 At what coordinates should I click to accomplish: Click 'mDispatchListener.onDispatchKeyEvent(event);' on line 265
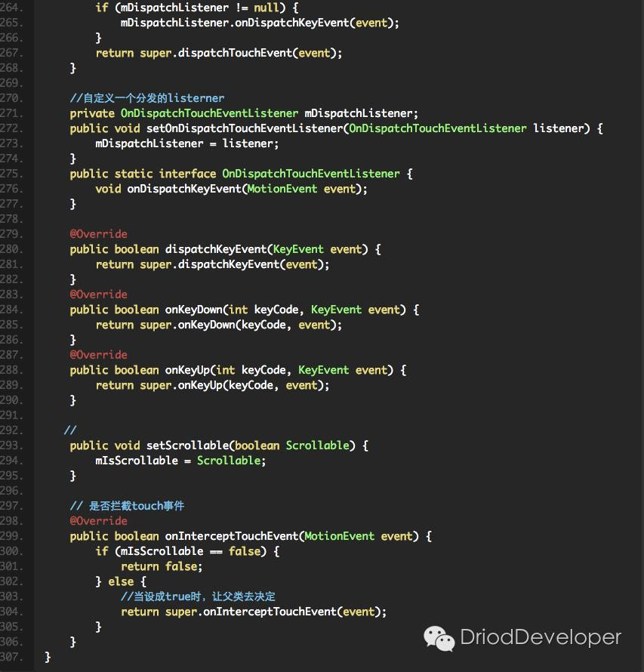pyautogui.click(x=260, y=23)
